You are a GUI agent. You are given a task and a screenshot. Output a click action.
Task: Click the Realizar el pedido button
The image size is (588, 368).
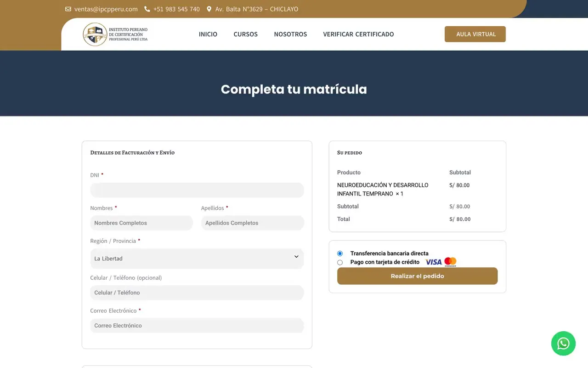[417, 276]
